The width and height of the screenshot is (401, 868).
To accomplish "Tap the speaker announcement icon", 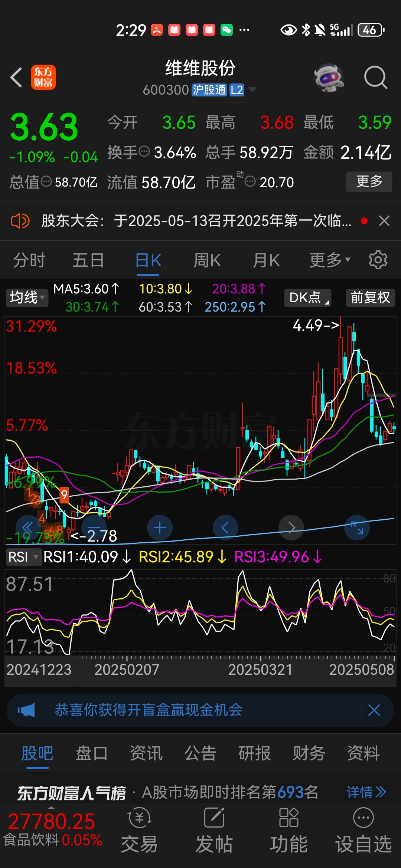I will (x=20, y=221).
